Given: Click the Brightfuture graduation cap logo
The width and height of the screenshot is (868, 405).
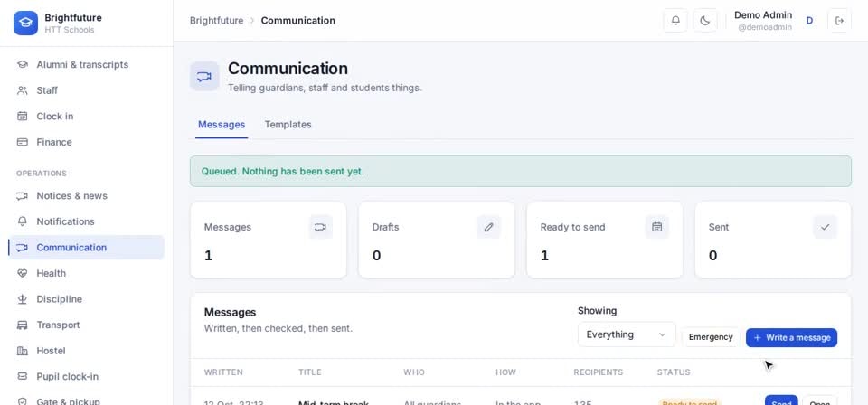Looking at the screenshot, I should 25,23.
